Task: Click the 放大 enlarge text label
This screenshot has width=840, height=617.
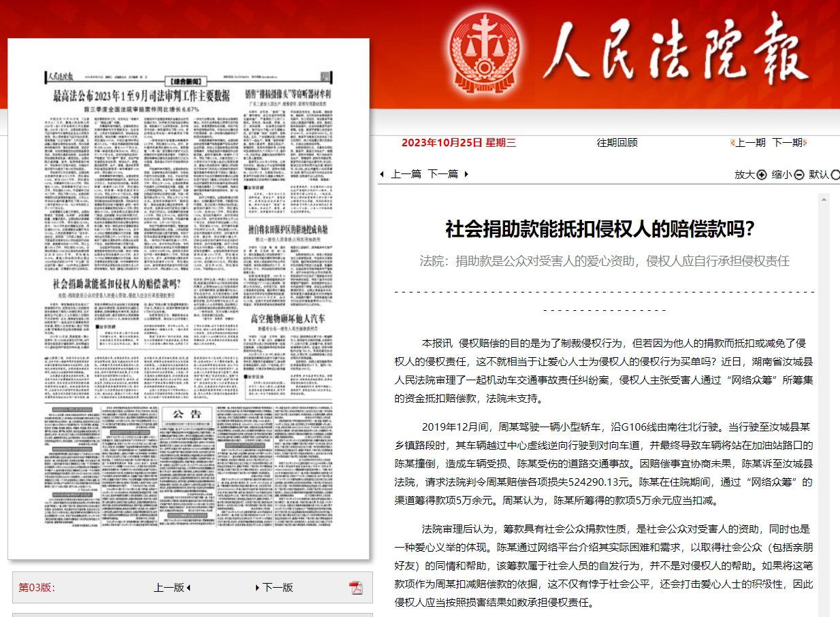Action: coord(745,175)
